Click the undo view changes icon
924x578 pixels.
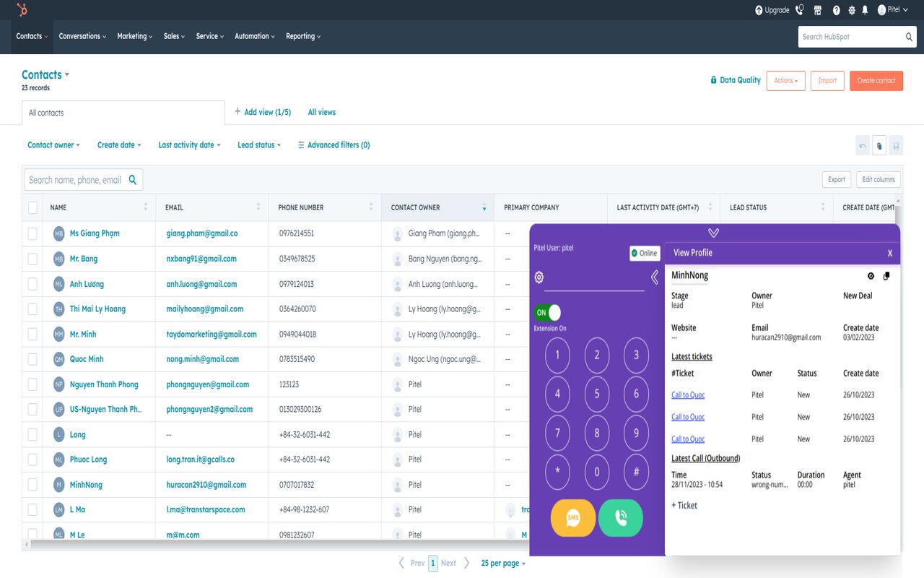pos(862,145)
